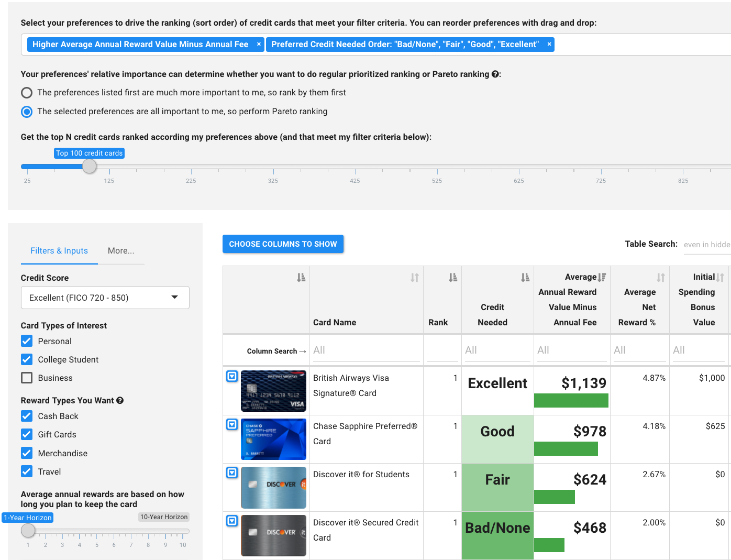Toggle the Personal card type checkbox
Screen dimensions: 731x560
[27, 341]
